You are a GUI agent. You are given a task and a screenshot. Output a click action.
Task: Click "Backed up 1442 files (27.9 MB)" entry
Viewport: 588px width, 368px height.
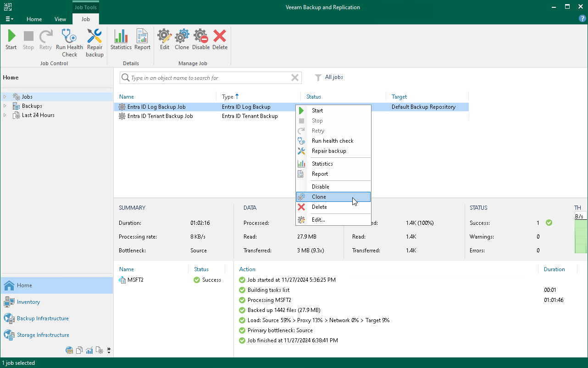284,310
